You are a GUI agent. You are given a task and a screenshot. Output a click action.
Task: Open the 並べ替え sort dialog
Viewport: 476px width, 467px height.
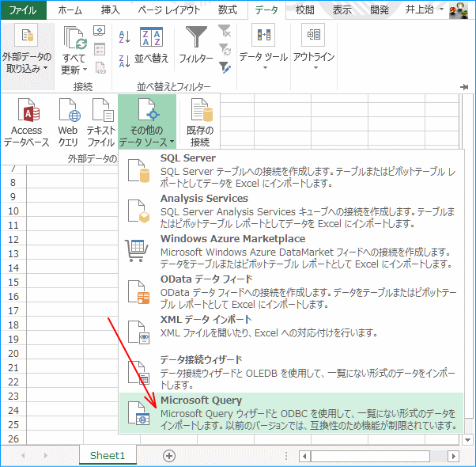152,46
